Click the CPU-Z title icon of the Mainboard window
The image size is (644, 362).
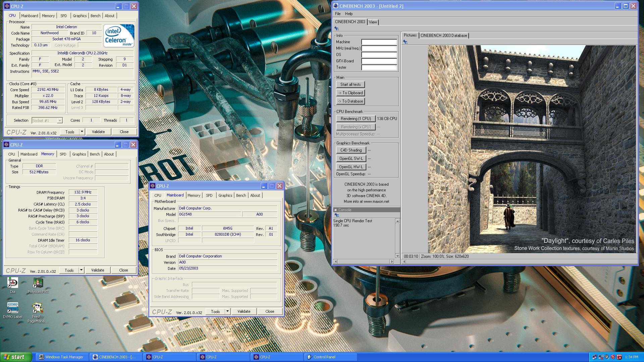(153, 186)
